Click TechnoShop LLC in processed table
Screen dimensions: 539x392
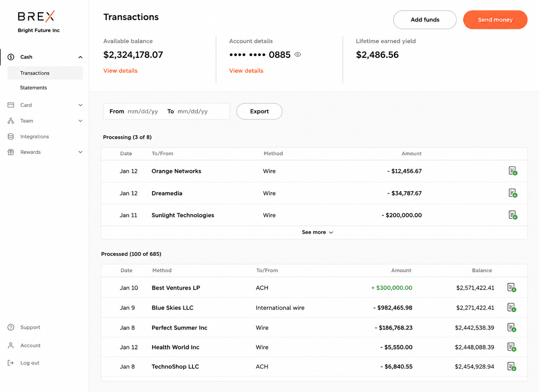(175, 367)
